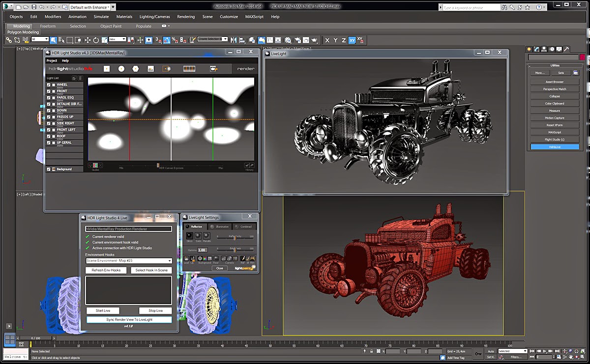Image resolution: width=590 pixels, height=364 pixels.
Task: Adjust the HDR Canvas Exposure slider handle
Action: click(158, 166)
